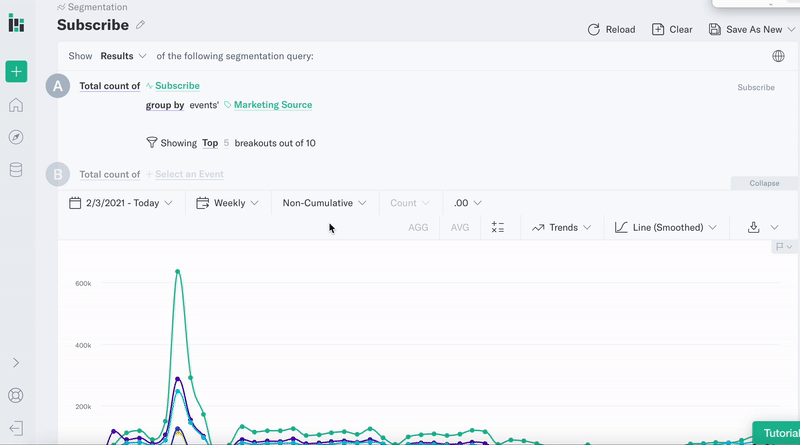Viewport: 800px width, 445px height.
Task: Open the Count dropdown
Action: tap(410, 203)
